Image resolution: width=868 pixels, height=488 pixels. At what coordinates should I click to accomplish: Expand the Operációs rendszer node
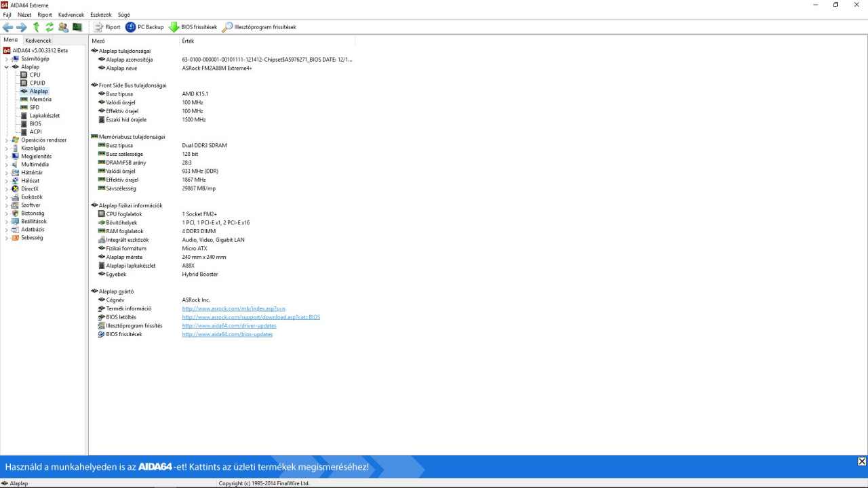[x=7, y=140]
